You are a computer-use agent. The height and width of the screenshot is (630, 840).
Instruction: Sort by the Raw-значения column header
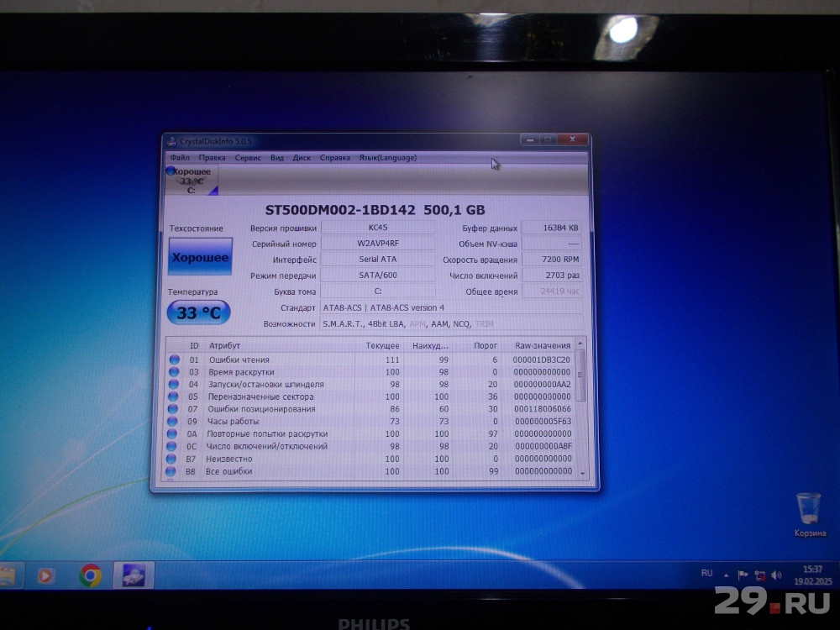[x=542, y=345]
